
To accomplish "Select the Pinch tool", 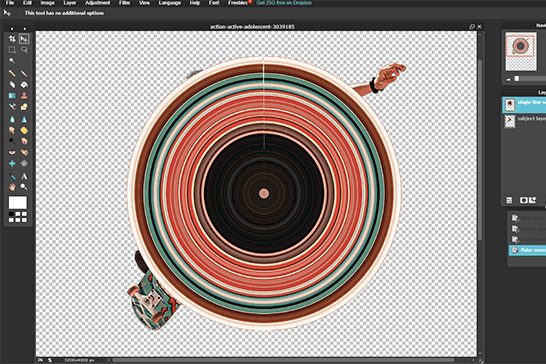I will pyautogui.click(x=24, y=163).
